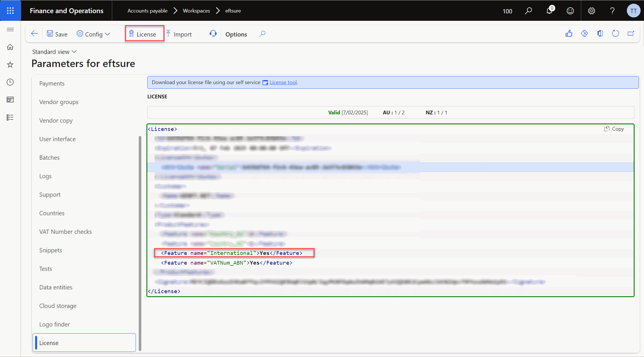Expand the Config dropdown menu
This screenshot has height=357, width=644.
[x=93, y=34]
